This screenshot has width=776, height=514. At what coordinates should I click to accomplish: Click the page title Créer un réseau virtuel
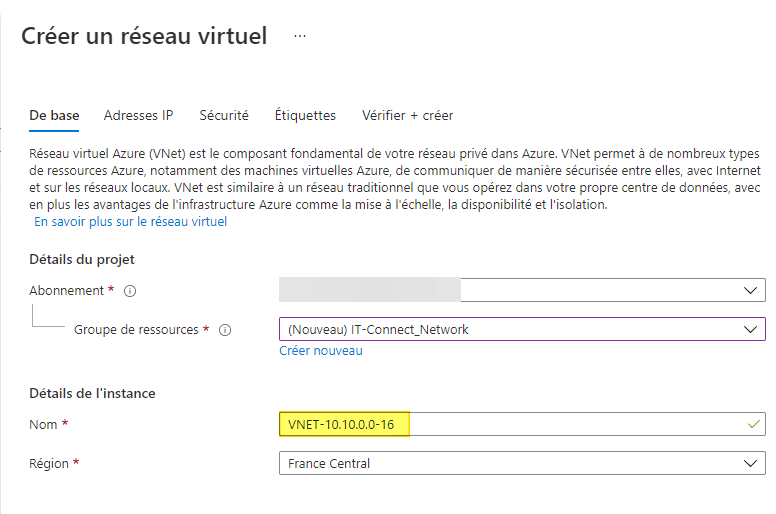click(144, 37)
